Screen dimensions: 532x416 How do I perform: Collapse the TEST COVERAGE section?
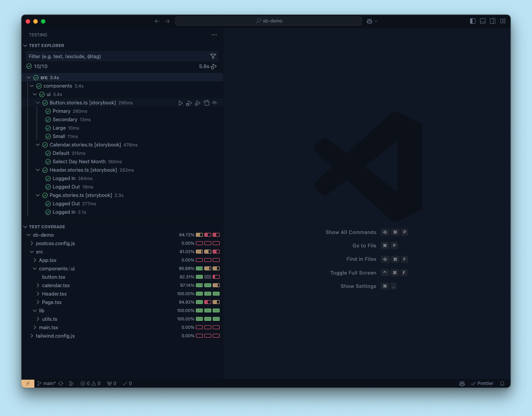[x=25, y=226]
